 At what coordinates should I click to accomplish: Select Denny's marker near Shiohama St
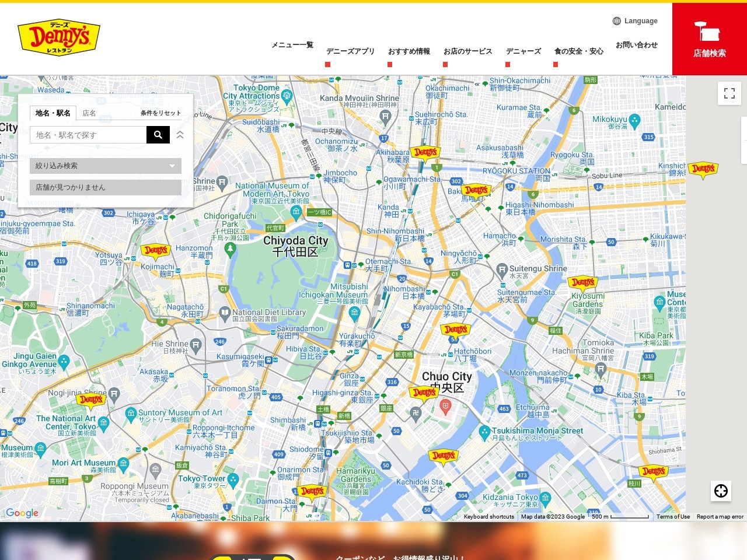click(x=653, y=473)
